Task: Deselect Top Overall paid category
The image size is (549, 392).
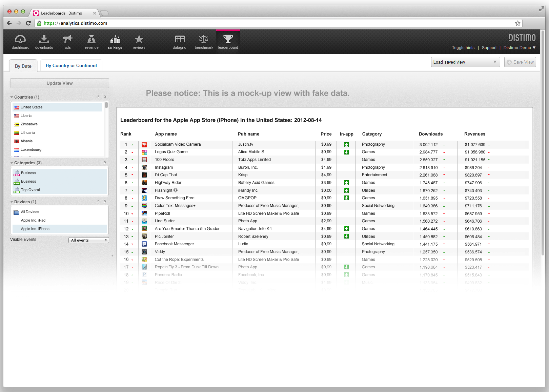Action: [30, 190]
